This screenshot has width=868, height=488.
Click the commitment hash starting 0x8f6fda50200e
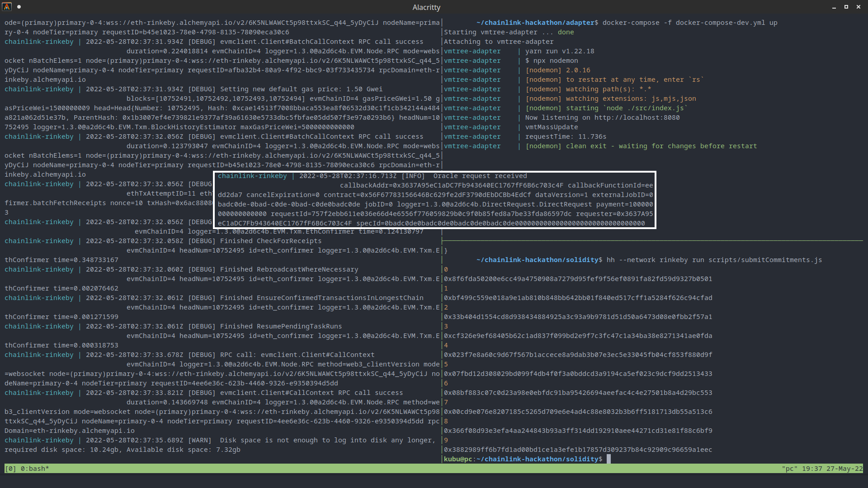(x=578, y=279)
